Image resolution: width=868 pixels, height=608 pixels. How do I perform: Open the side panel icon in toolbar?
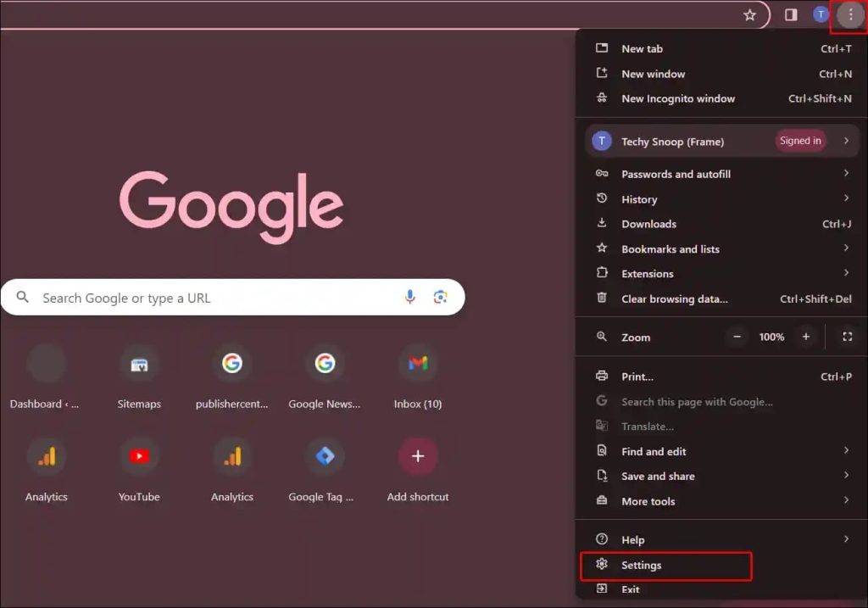(x=791, y=14)
